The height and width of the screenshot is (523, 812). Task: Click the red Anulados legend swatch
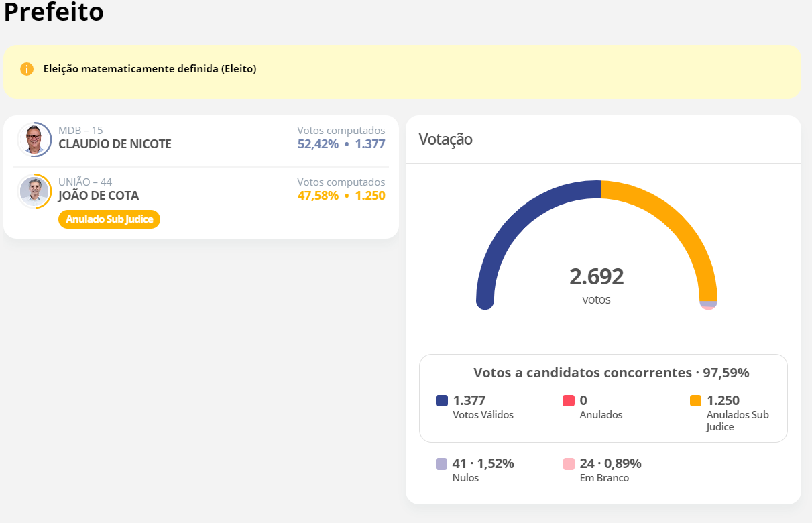click(x=569, y=401)
